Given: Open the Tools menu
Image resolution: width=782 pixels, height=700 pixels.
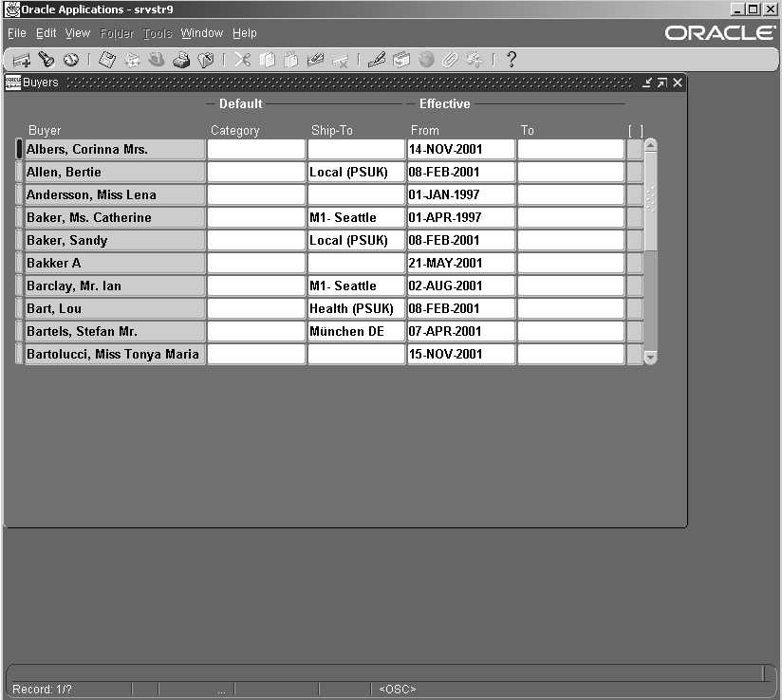Looking at the screenshot, I should (158, 33).
